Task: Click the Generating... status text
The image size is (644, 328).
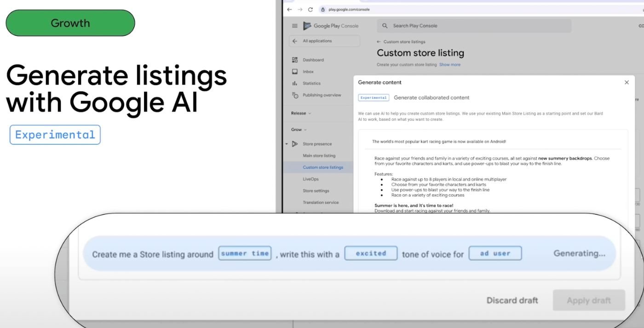Action: coord(580,253)
